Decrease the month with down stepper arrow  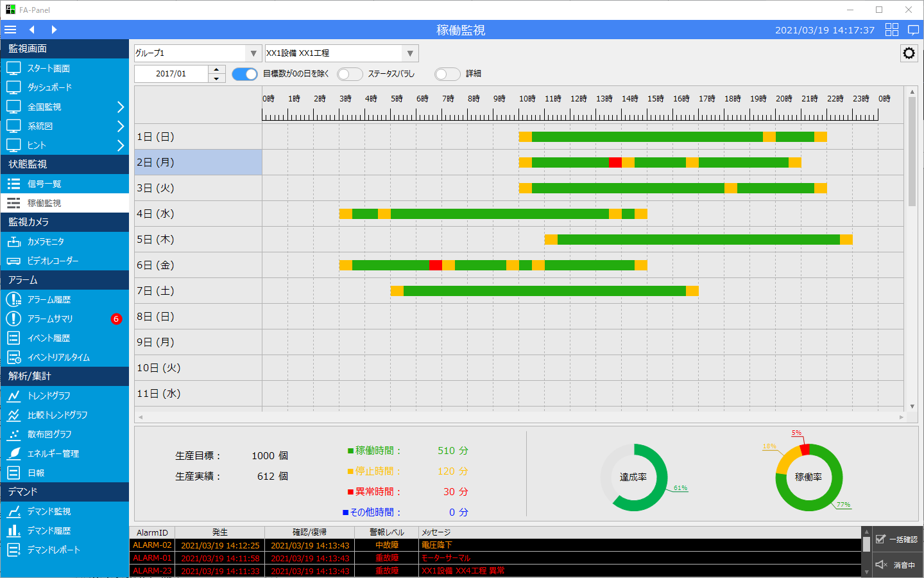pos(217,78)
